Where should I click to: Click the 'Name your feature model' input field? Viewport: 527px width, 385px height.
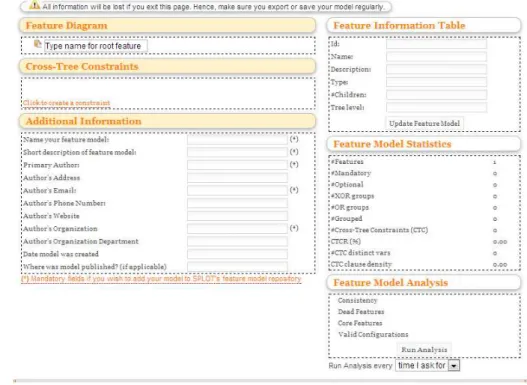click(x=237, y=140)
